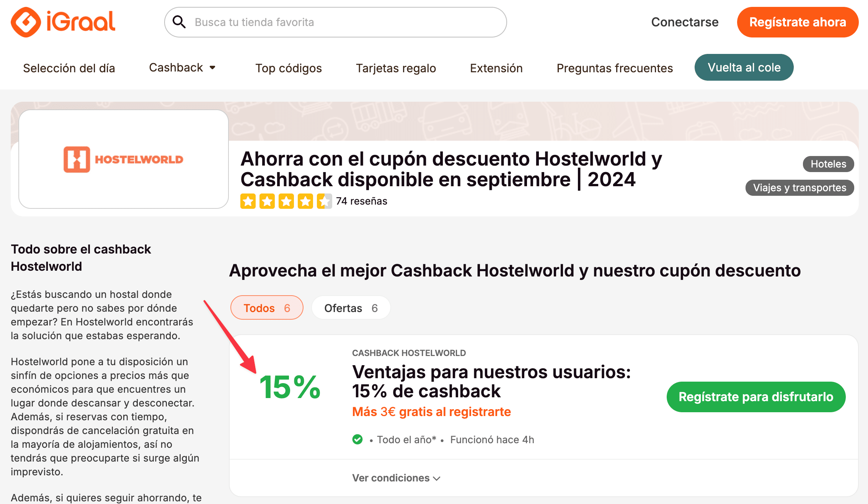Click the half-filled fifth rating star
Viewport: 868px width, 504px height.
pos(324,201)
